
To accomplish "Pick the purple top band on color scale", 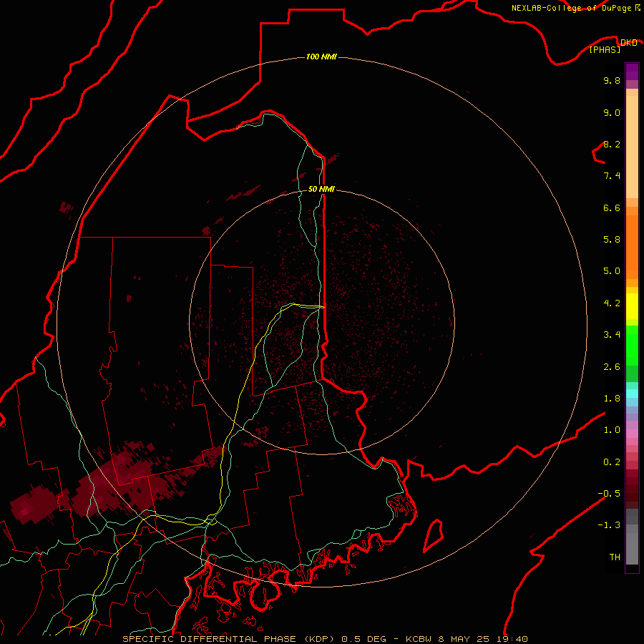I will click(x=632, y=72).
